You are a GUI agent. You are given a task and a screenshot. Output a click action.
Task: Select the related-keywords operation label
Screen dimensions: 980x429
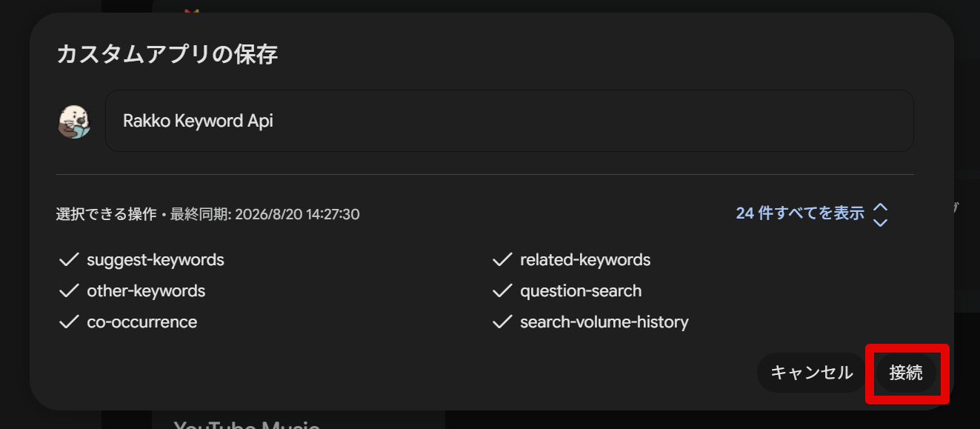pyautogui.click(x=585, y=260)
